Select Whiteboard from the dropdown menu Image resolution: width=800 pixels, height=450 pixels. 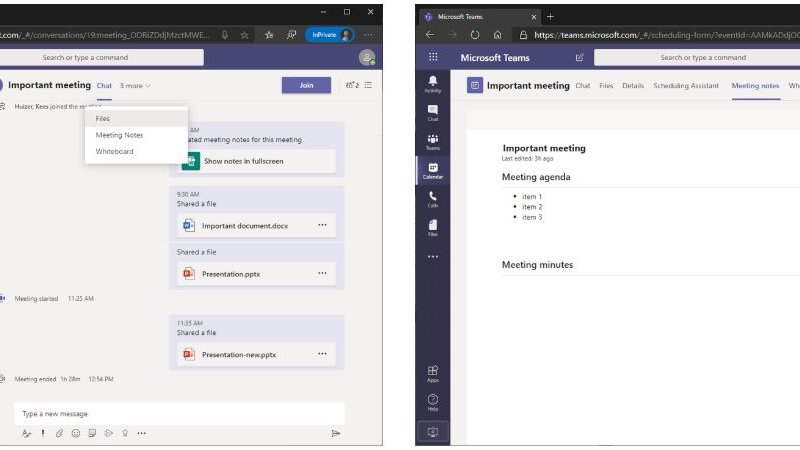pos(136,152)
